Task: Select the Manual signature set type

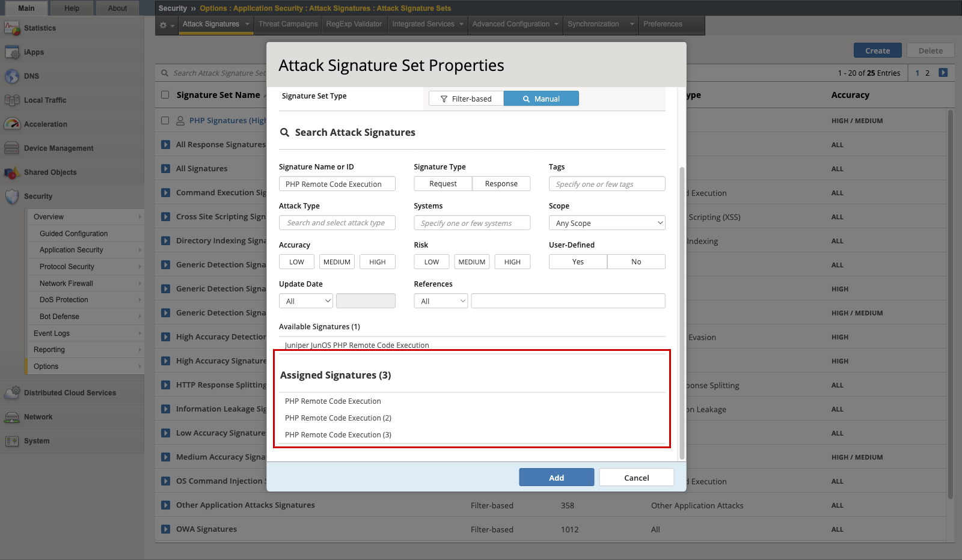Action: 541,99
